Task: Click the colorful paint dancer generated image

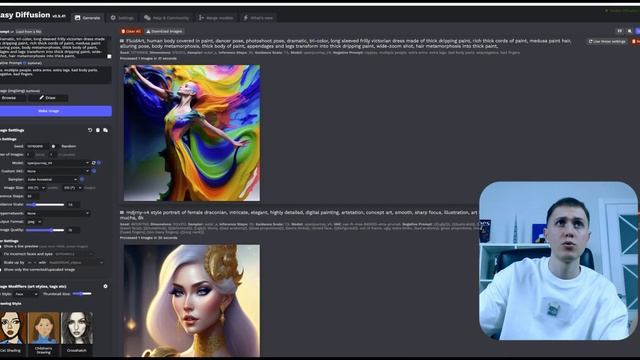Action: coord(192,133)
